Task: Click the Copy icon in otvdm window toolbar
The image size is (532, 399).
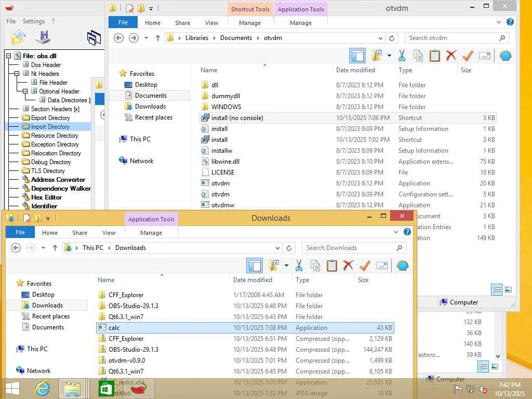Action: tap(418, 56)
